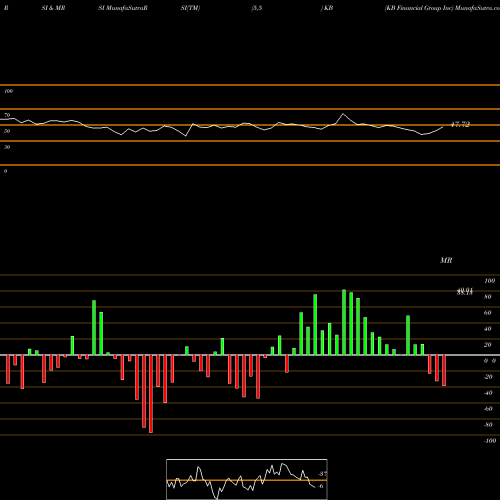Screen dimensions: 500x500
Task: Click the tallest green MR histogram bar
Action: (x=344, y=322)
